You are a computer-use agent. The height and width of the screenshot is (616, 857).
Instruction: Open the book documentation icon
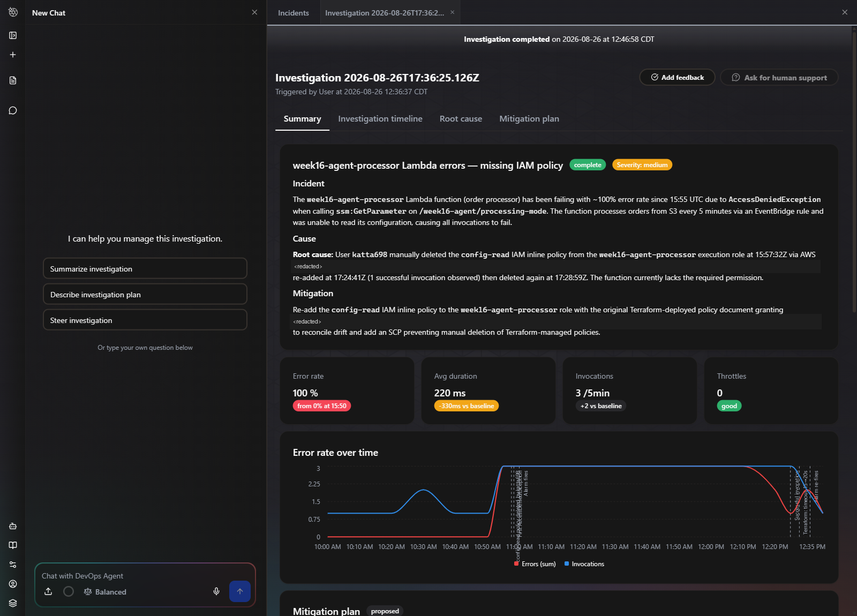(x=13, y=545)
